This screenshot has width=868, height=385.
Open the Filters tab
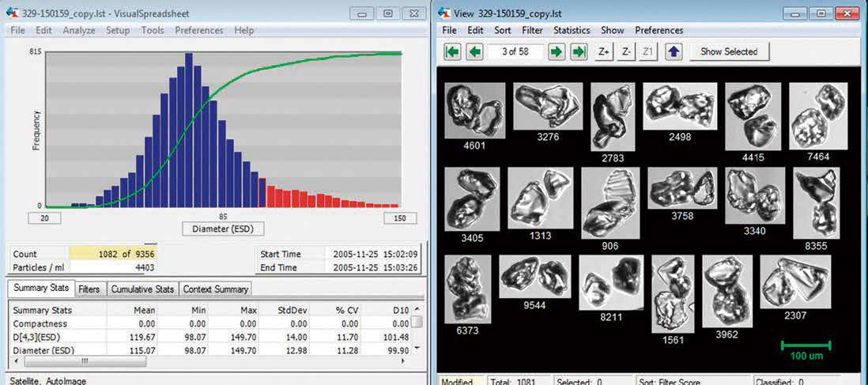click(89, 289)
